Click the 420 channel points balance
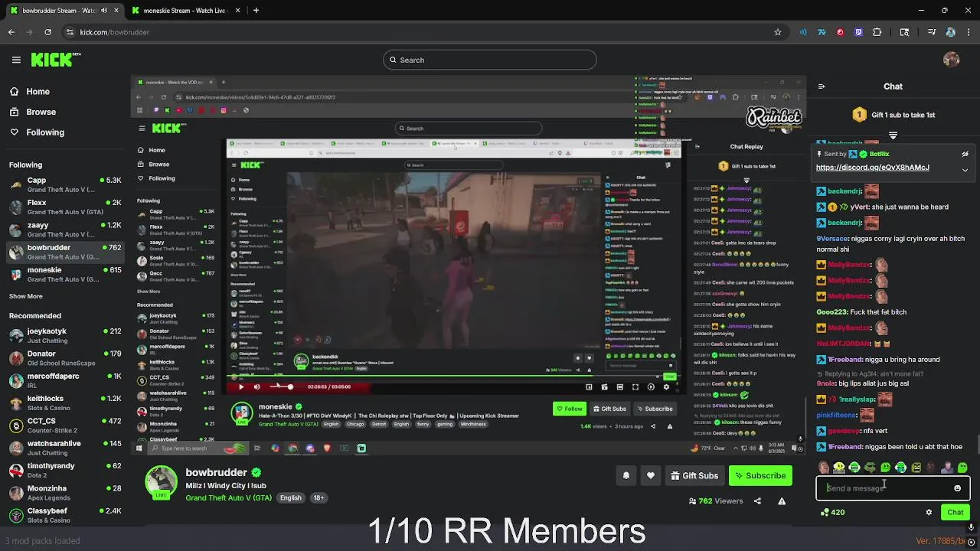 point(832,513)
